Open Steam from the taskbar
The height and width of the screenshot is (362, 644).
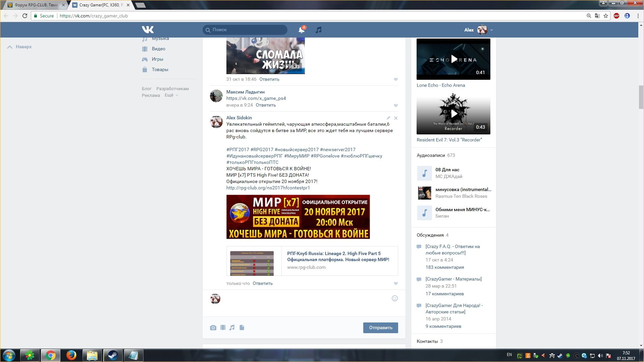[113, 355]
